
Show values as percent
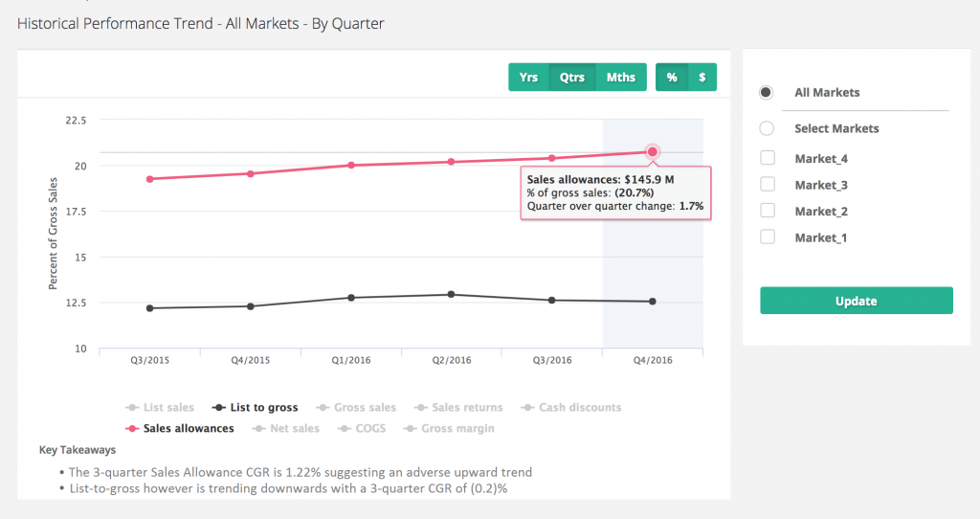672,78
